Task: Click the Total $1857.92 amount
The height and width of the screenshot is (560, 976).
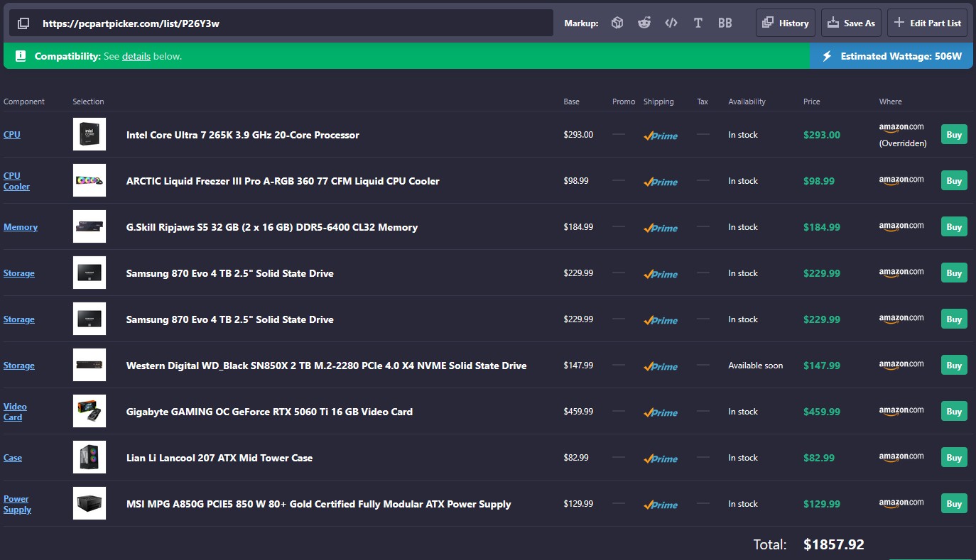Action: [834, 544]
